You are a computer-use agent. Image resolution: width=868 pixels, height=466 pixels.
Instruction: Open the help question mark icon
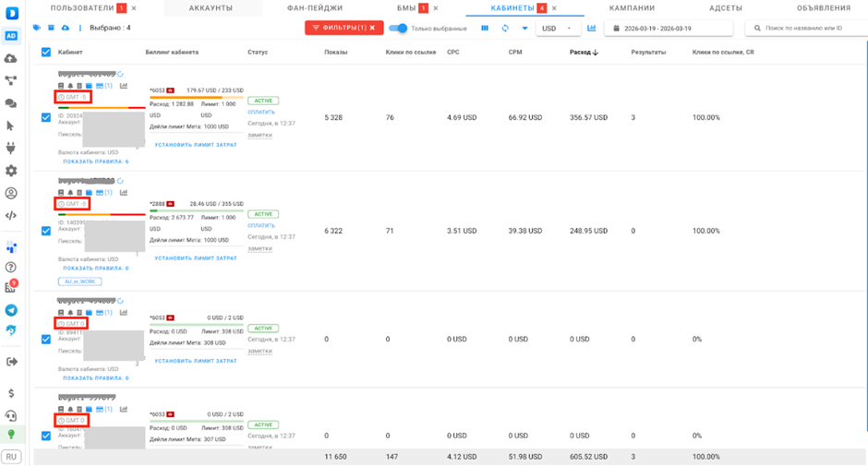point(11,268)
